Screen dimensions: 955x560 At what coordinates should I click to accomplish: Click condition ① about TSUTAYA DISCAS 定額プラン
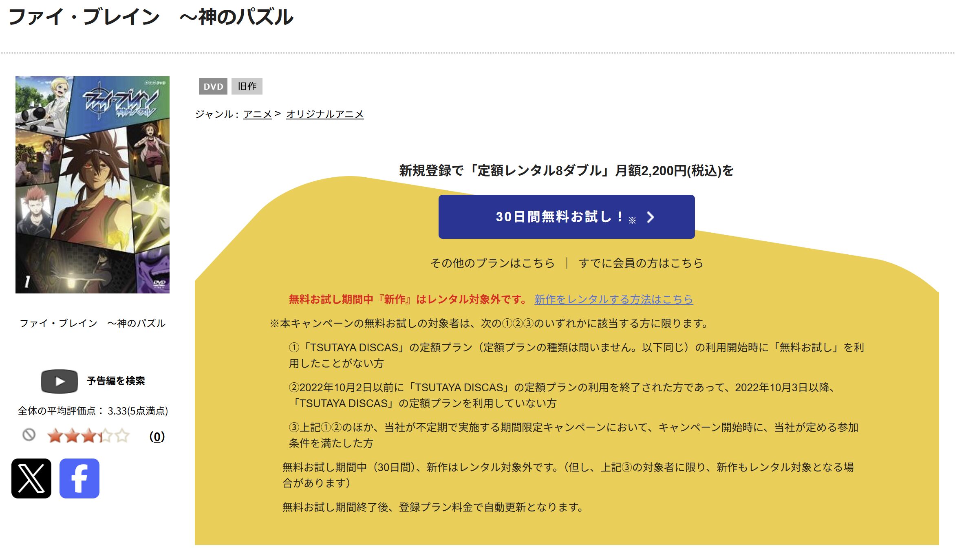576,355
